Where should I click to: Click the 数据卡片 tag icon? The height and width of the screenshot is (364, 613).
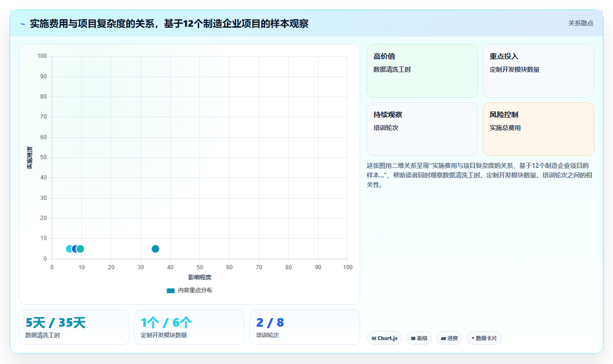[473, 338]
